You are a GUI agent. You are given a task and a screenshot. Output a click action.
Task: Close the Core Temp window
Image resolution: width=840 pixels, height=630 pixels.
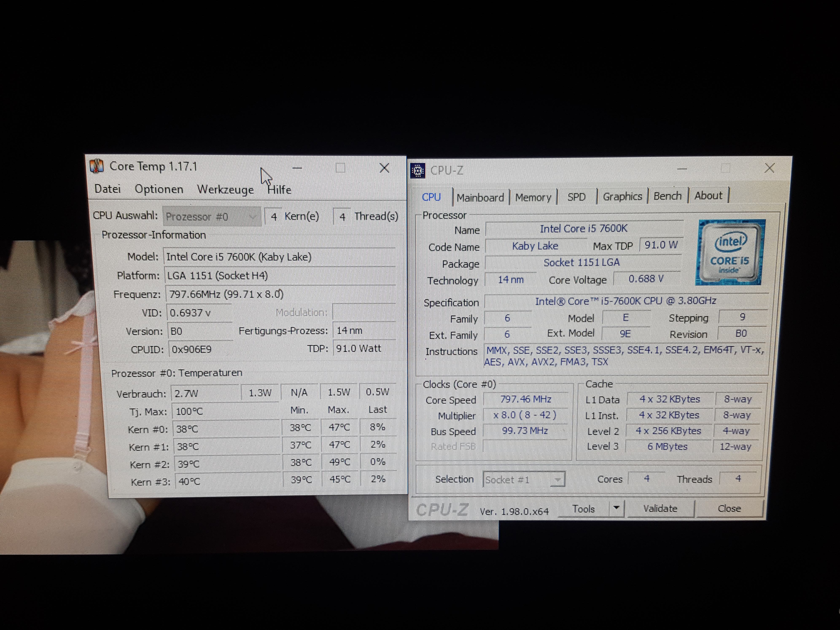tap(384, 168)
